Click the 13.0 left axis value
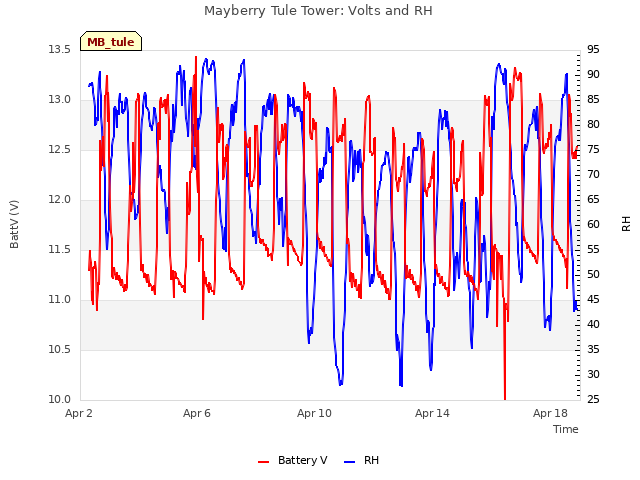 tap(60, 100)
